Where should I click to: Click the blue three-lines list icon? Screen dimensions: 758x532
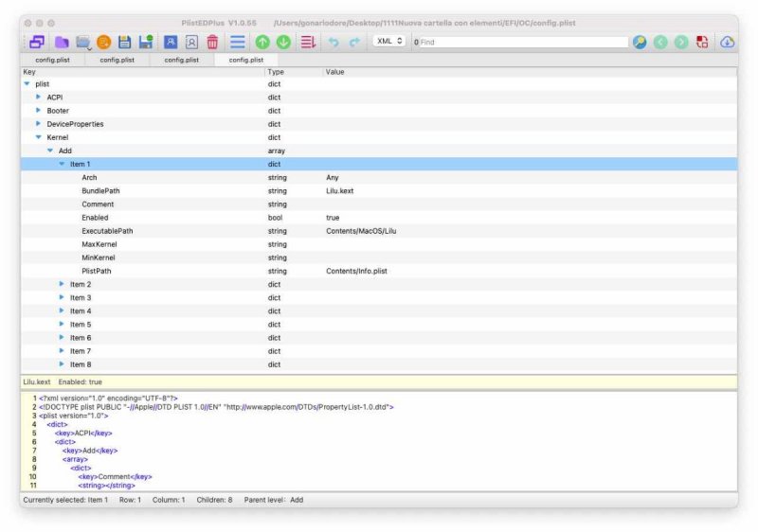pos(237,42)
